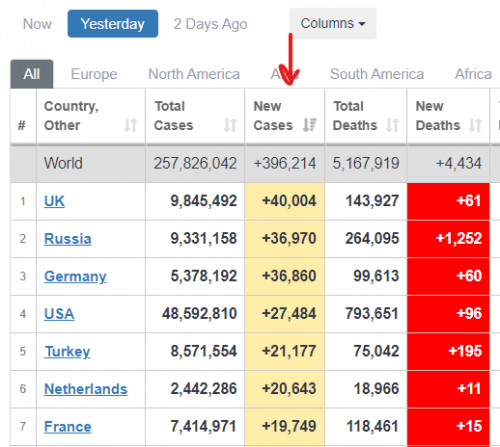Click World new deaths +4,434
Viewport: 500px width, 447px height.
pos(459,163)
